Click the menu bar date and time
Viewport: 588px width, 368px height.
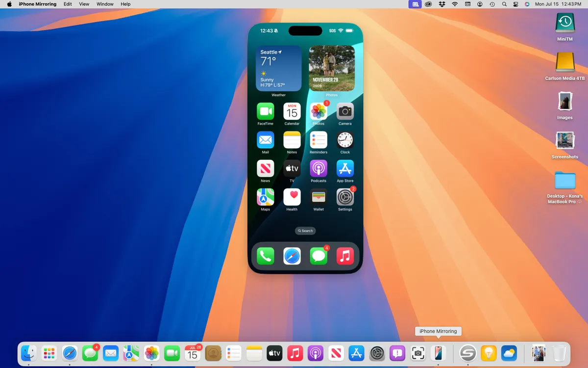pyautogui.click(x=558, y=4)
